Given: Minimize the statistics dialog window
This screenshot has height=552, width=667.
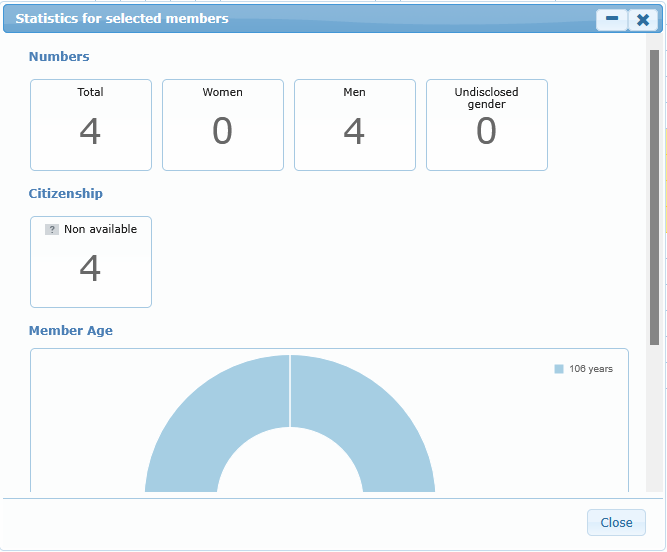Looking at the screenshot, I should point(611,19).
